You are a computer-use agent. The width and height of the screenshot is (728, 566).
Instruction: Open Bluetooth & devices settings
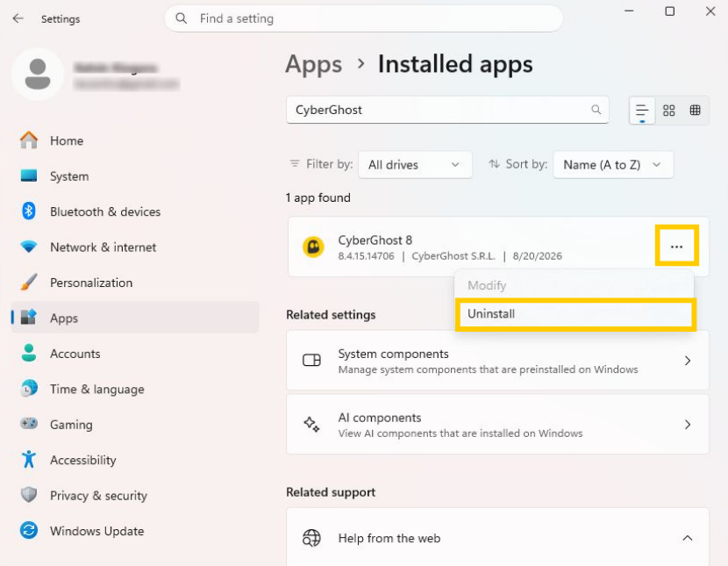pos(135,211)
